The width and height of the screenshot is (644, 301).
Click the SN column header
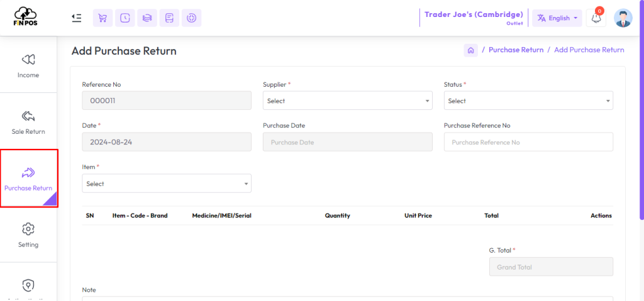tap(90, 216)
